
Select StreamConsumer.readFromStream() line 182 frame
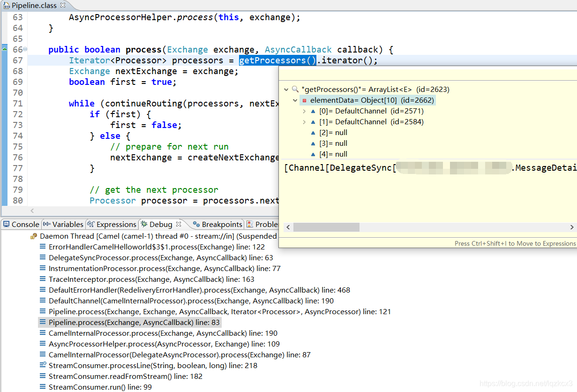[126, 377]
